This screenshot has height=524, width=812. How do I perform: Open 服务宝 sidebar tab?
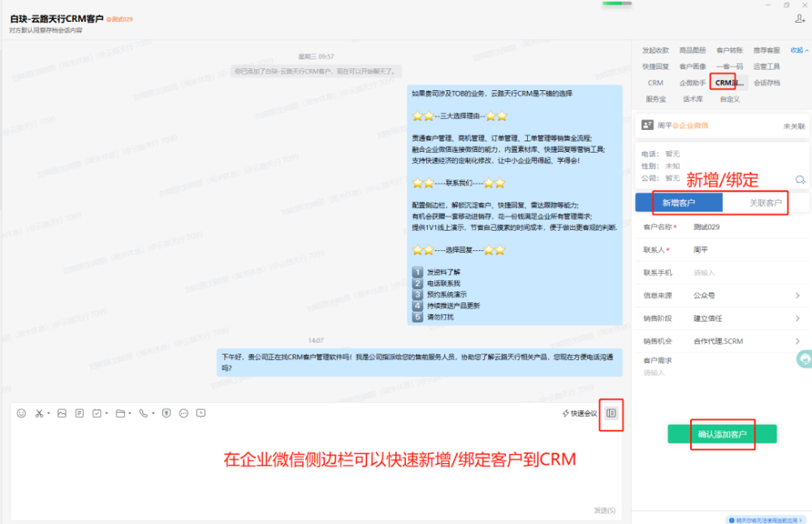(655, 99)
